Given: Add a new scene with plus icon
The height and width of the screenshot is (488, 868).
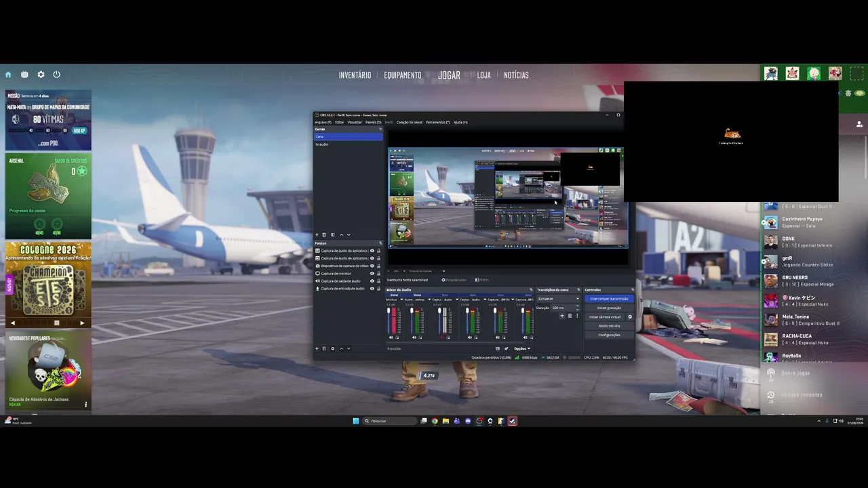Looking at the screenshot, I should (317, 235).
